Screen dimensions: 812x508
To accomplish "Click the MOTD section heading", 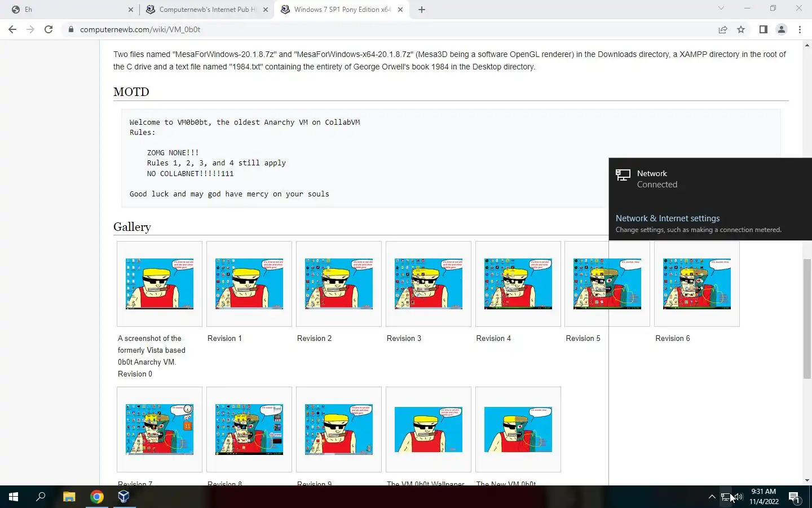I will (x=131, y=92).
